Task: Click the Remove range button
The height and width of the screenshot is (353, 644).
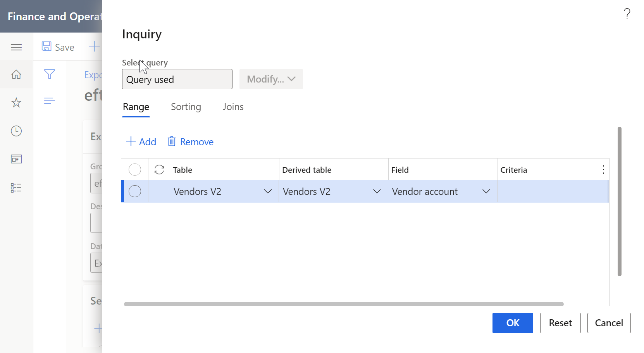Action: tap(190, 142)
